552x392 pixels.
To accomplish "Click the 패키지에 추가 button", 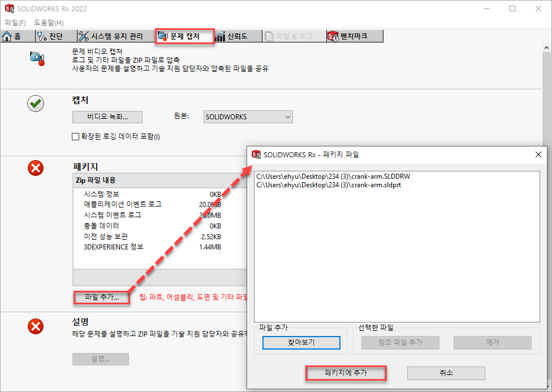I will (x=346, y=373).
